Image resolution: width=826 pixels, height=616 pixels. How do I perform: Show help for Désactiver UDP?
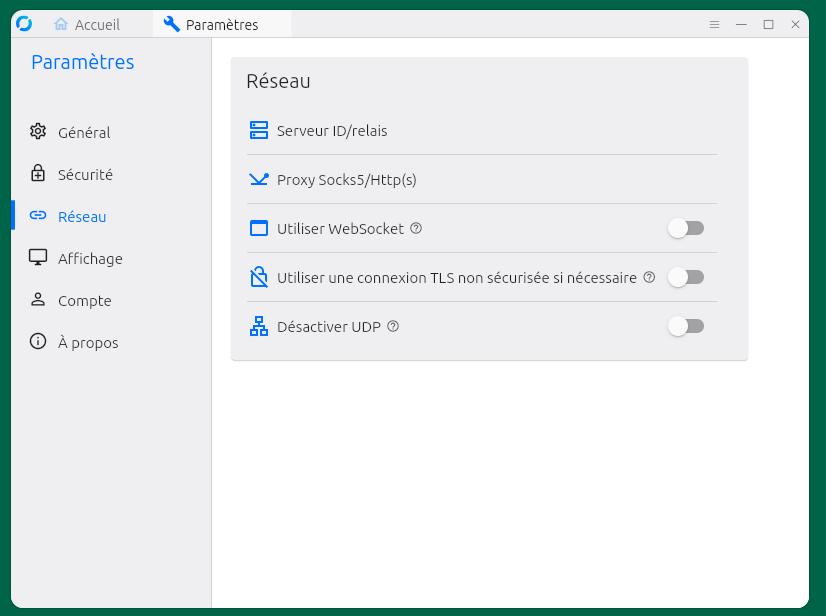[393, 326]
